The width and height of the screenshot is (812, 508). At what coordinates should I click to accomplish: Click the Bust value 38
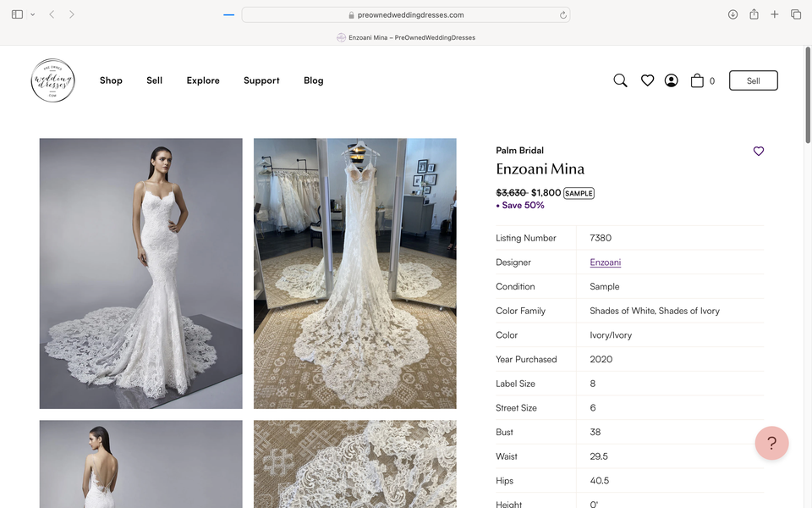tap(595, 432)
